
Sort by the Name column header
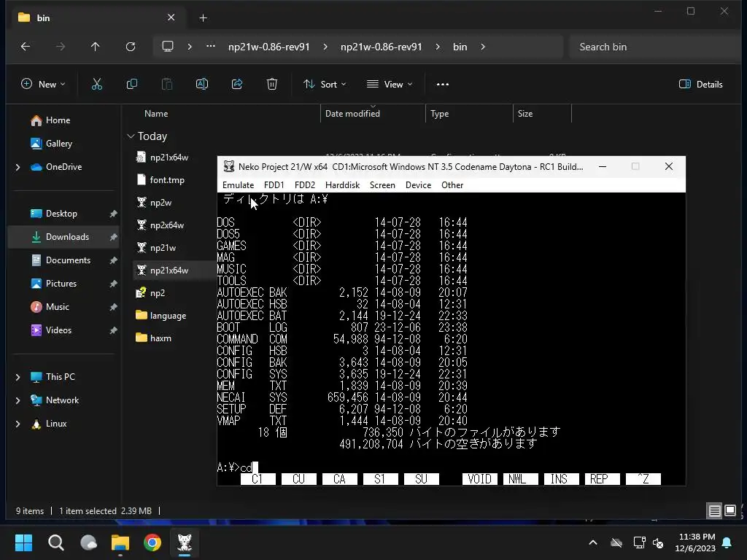(156, 114)
